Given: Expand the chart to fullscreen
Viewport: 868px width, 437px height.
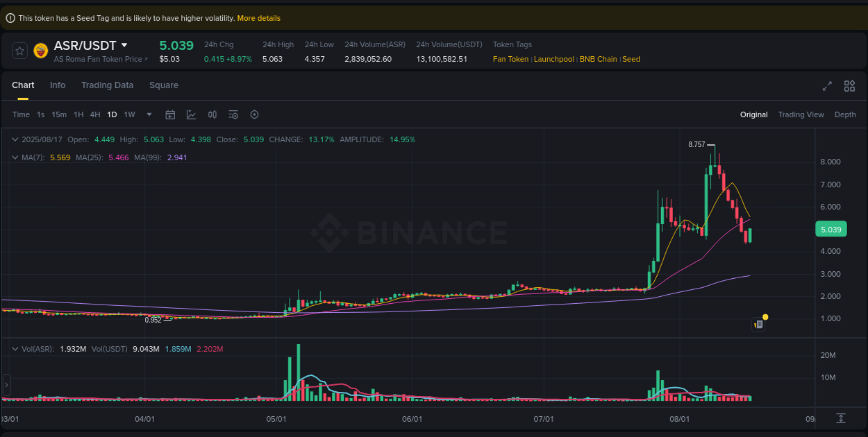Looking at the screenshot, I should coord(826,86).
